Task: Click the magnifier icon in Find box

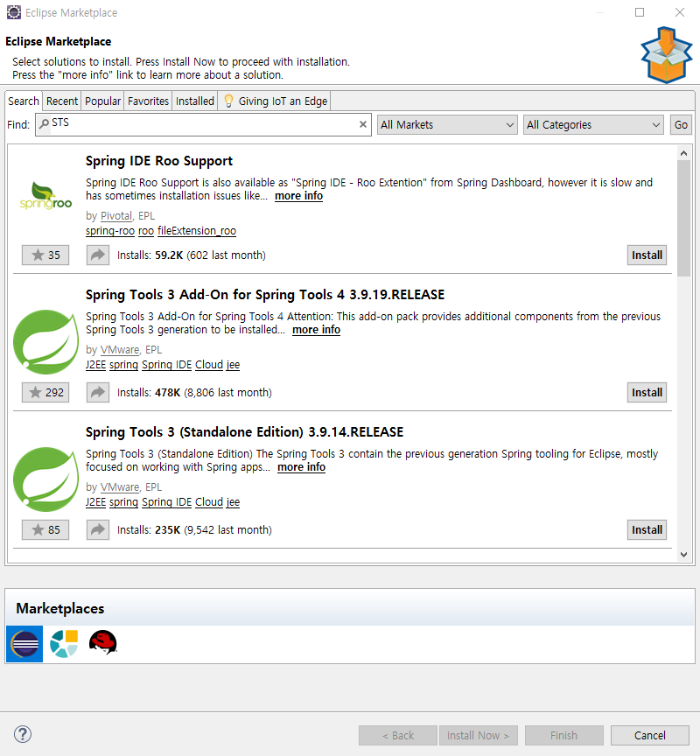Action: (44, 124)
